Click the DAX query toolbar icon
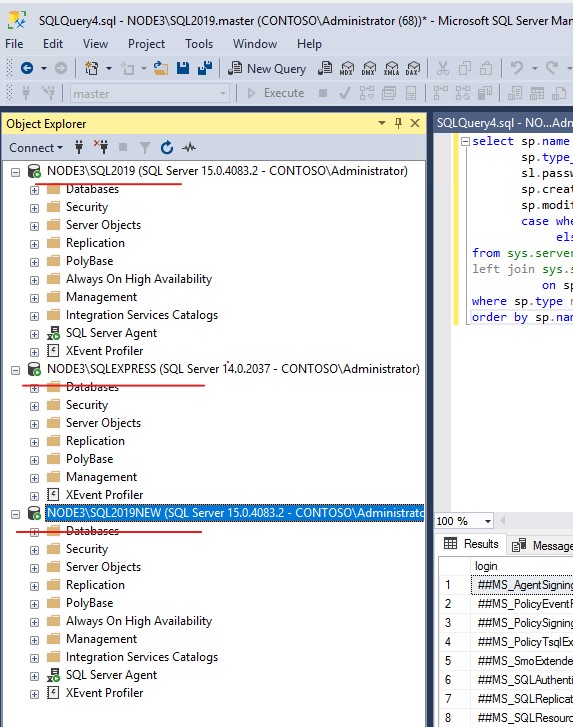 [x=413, y=69]
